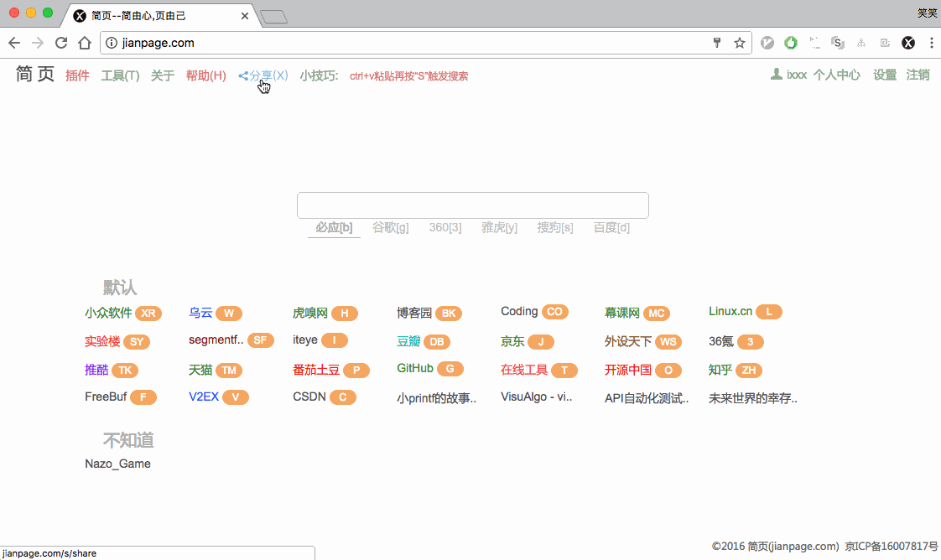Screen dimensions: 941x560
Task: Reload the page with refresh icon
Action: coord(61,43)
